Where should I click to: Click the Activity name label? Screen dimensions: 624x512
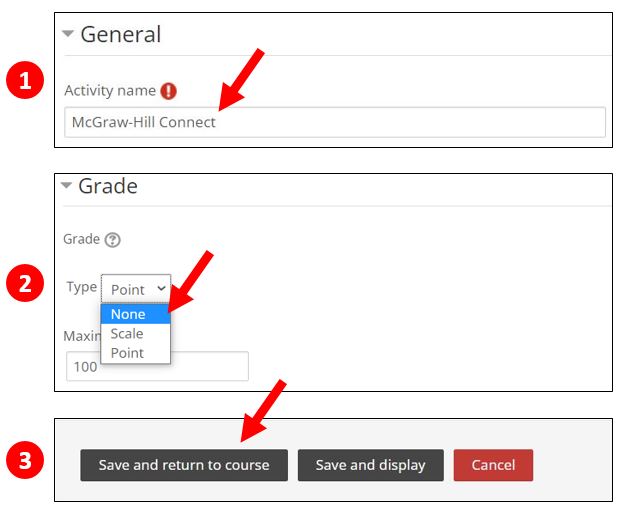(x=110, y=91)
